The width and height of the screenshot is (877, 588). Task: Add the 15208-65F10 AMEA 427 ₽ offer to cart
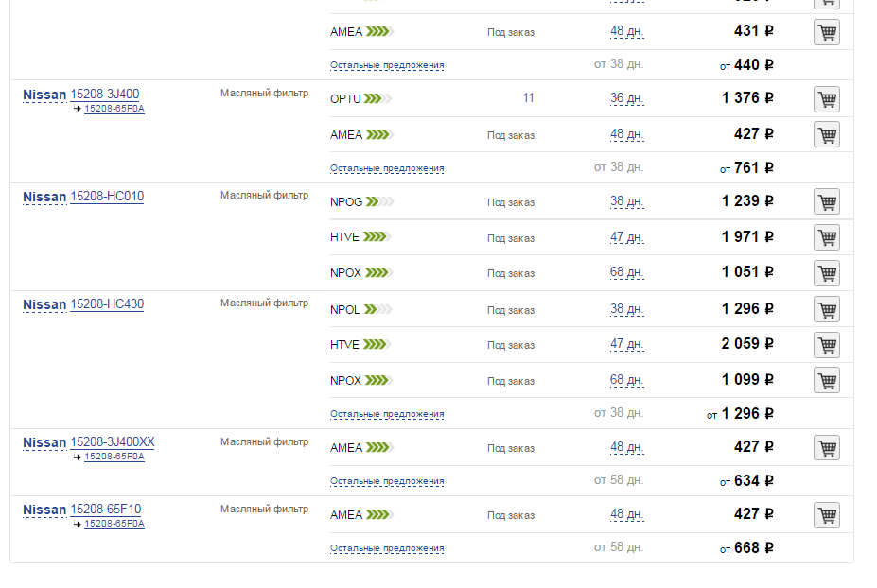point(827,515)
